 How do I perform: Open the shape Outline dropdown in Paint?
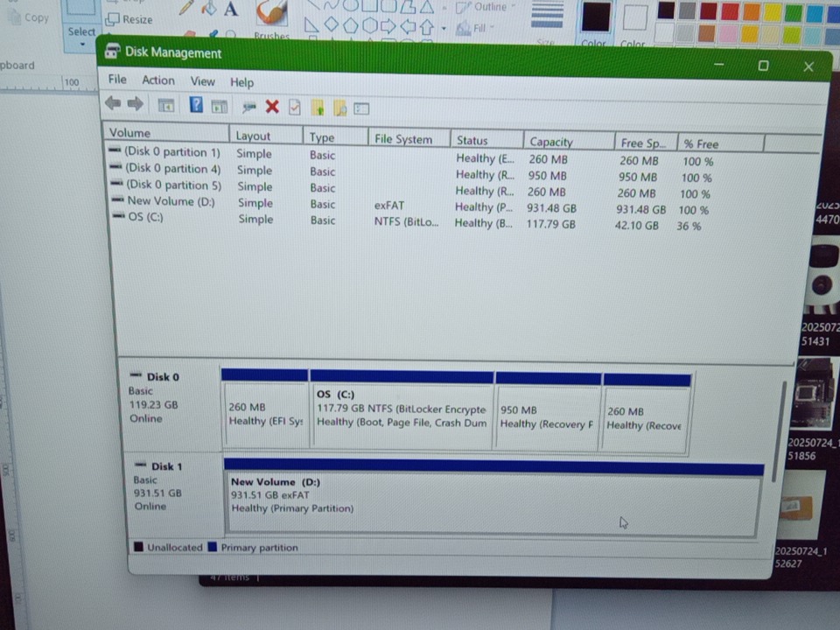(x=486, y=7)
